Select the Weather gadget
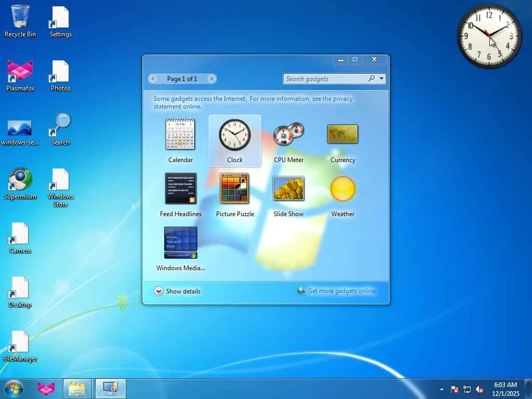532x399 pixels. tap(343, 195)
